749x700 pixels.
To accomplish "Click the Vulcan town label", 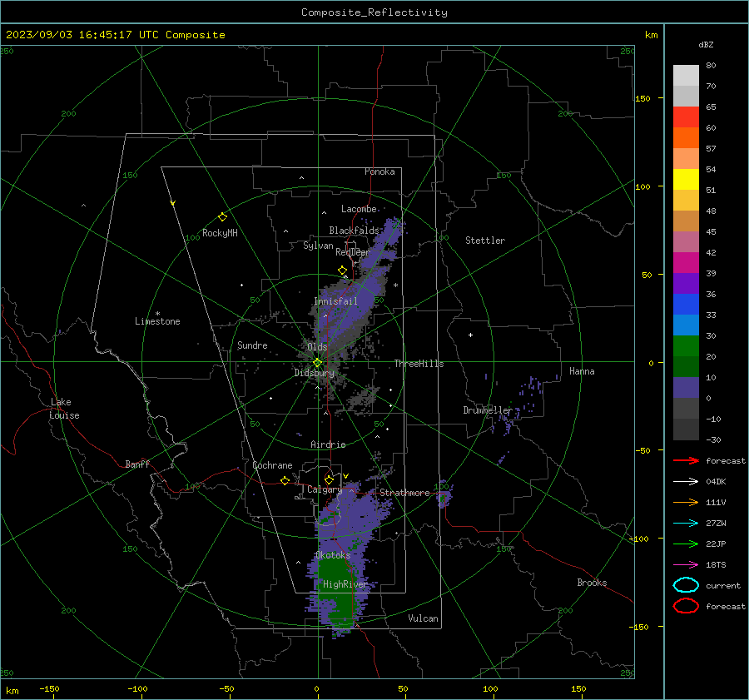I will click(423, 618).
